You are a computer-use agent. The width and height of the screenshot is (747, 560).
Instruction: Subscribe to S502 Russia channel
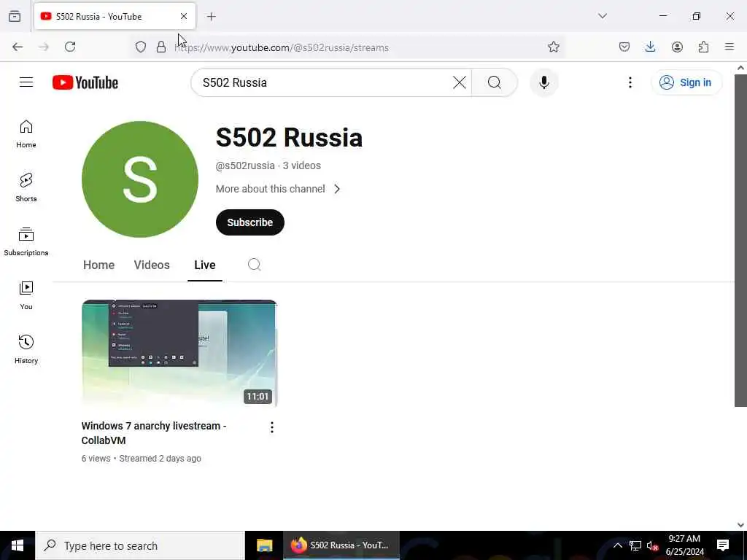point(250,222)
